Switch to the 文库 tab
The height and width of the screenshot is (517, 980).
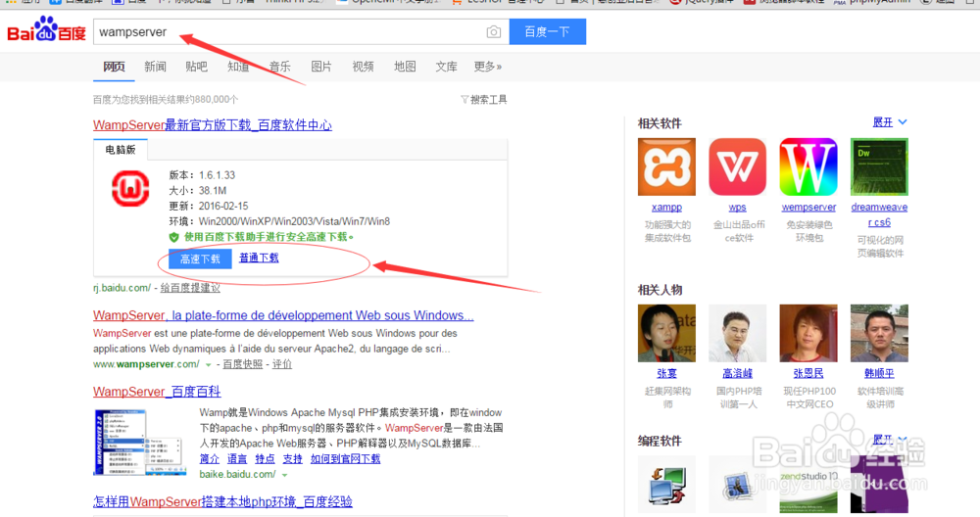446,67
